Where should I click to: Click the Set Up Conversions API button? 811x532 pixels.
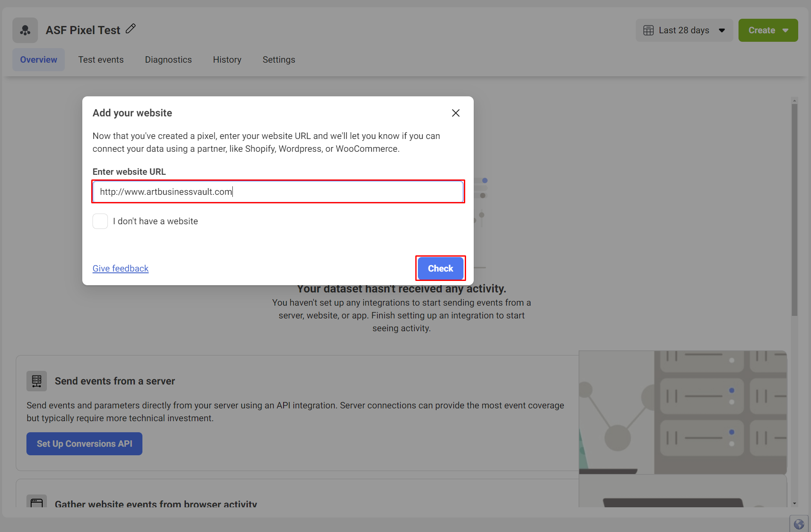point(84,444)
